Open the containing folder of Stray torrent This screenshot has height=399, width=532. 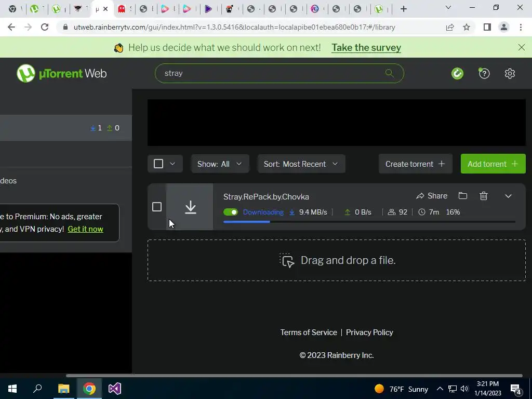[x=463, y=196]
